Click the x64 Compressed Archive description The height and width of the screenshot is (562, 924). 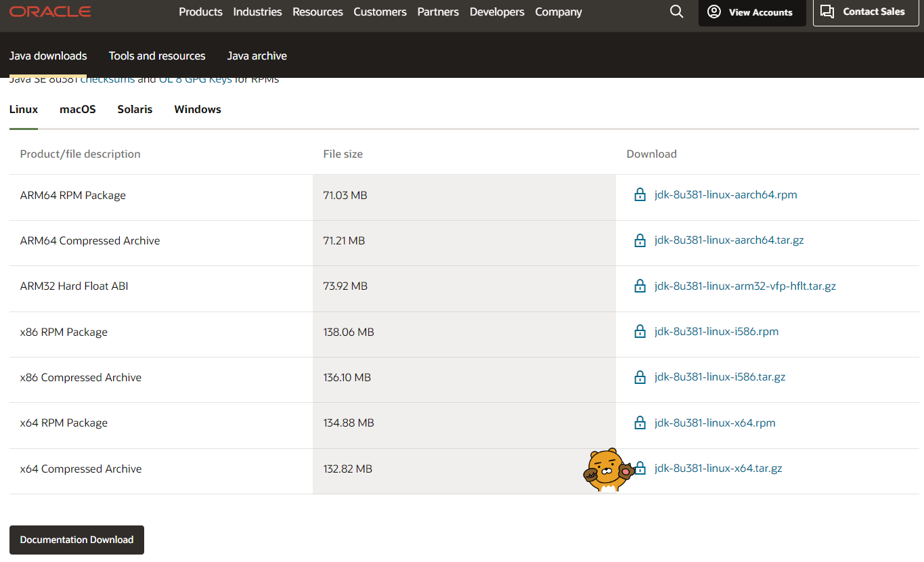(81, 469)
